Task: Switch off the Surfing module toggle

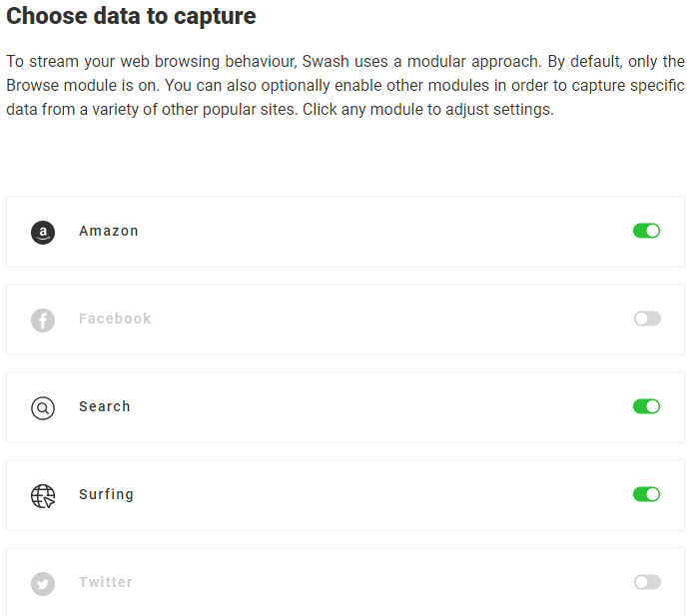Action: tap(646, 494)
